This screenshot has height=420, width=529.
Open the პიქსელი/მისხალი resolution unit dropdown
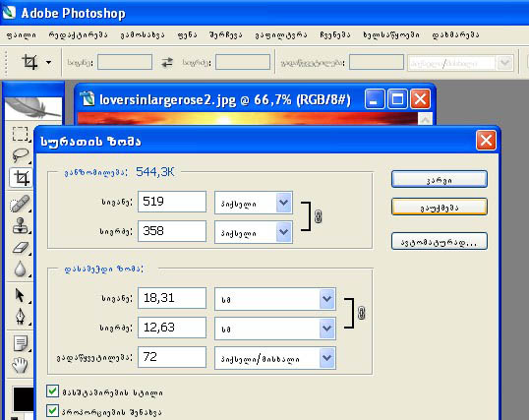[x=326, y=357]
